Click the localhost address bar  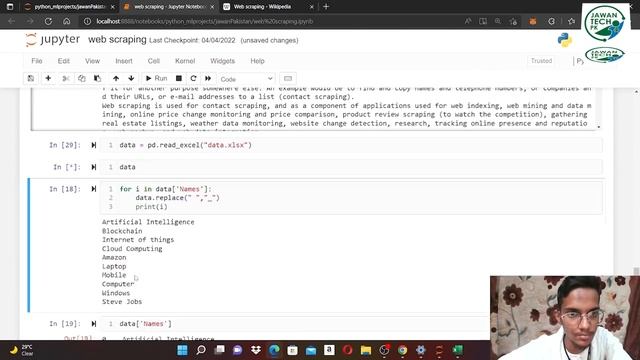(x=269, y=21)
